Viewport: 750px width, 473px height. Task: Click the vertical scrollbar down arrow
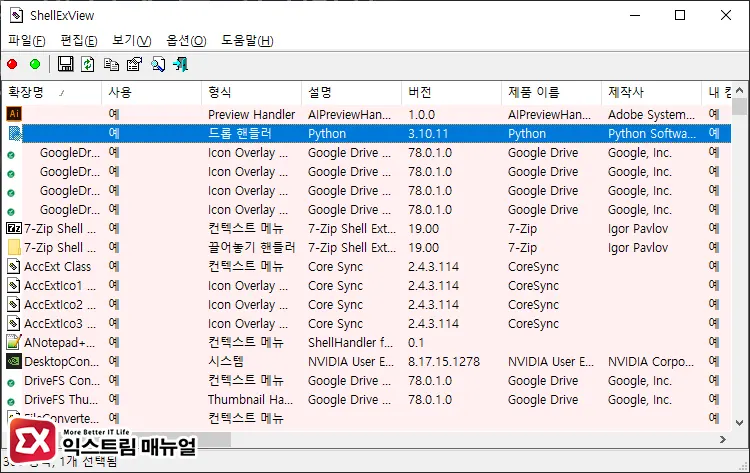740,421
